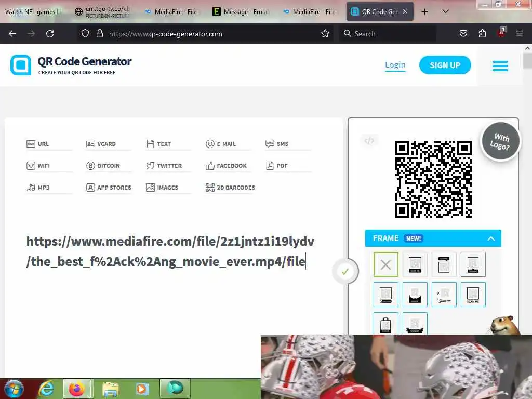Click the page vertical scrollbar thumb
Image resolution: width=532 pixels, height=399 pixels.
pos(527,61)
